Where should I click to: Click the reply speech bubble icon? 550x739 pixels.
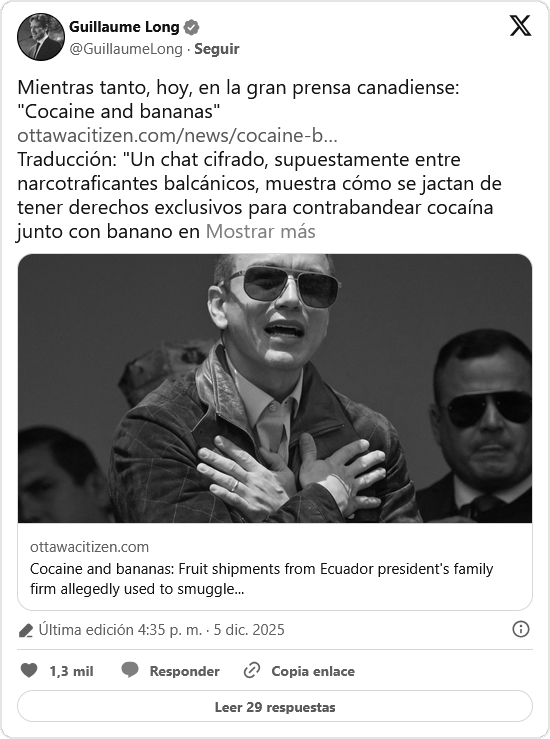(x=130, y=670)
